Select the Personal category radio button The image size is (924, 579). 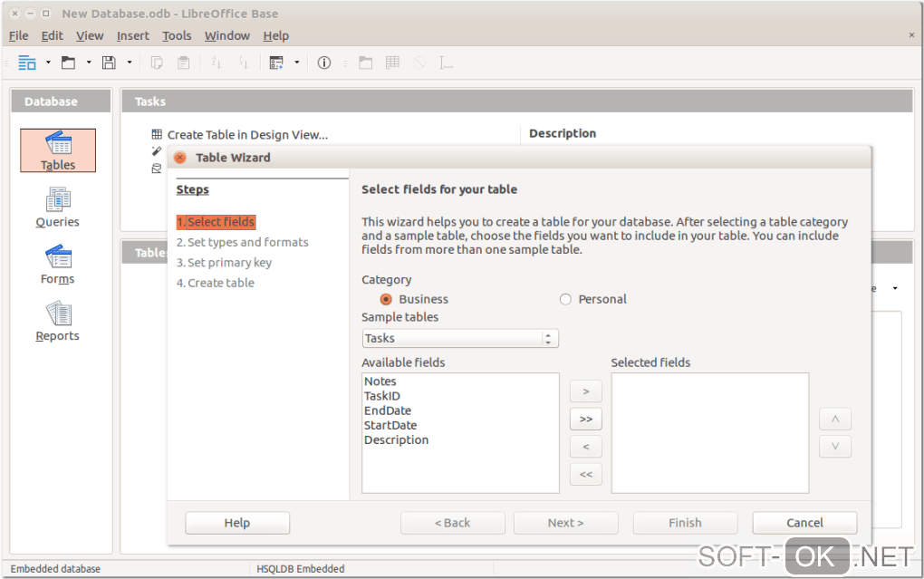point(565,300)
